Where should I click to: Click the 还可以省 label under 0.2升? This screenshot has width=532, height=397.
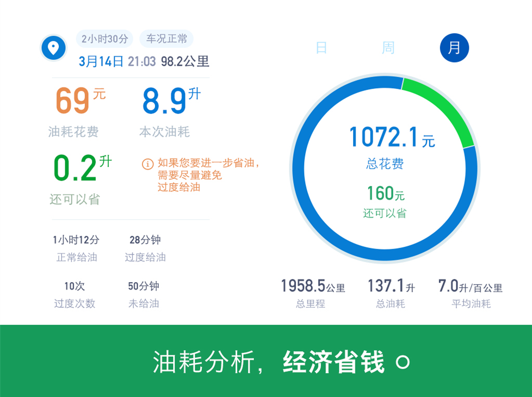[x=75, y=200]
